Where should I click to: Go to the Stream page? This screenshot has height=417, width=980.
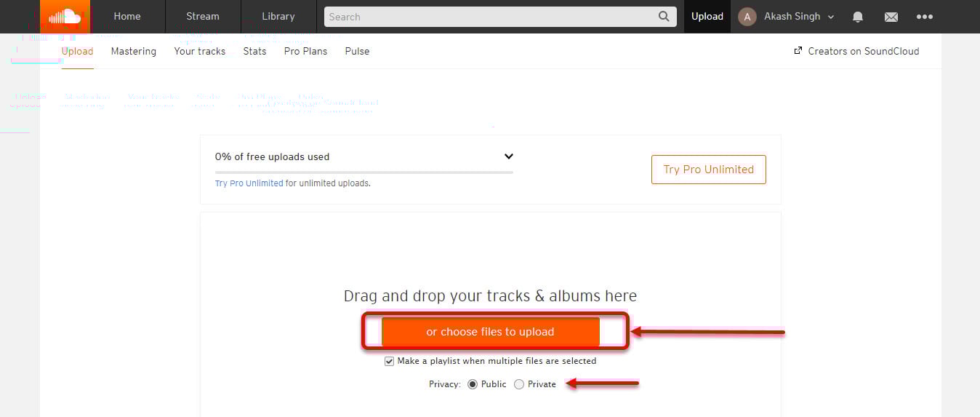tap(203, 16)
